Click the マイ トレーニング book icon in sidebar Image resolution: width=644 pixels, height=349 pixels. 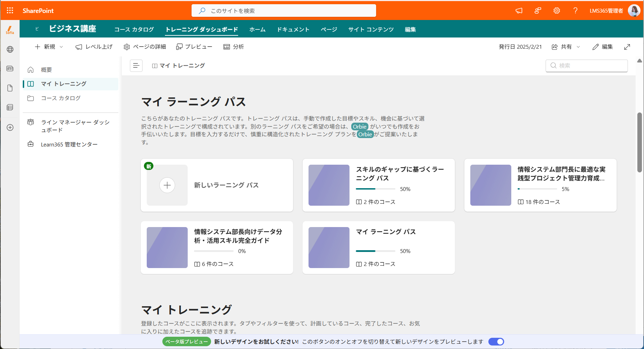30,84
